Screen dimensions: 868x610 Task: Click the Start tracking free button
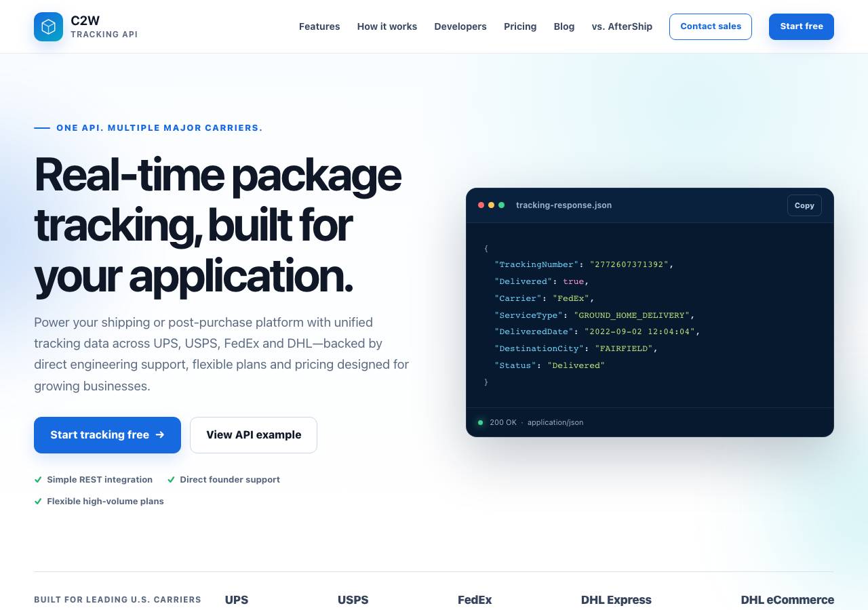pos(107,435)
